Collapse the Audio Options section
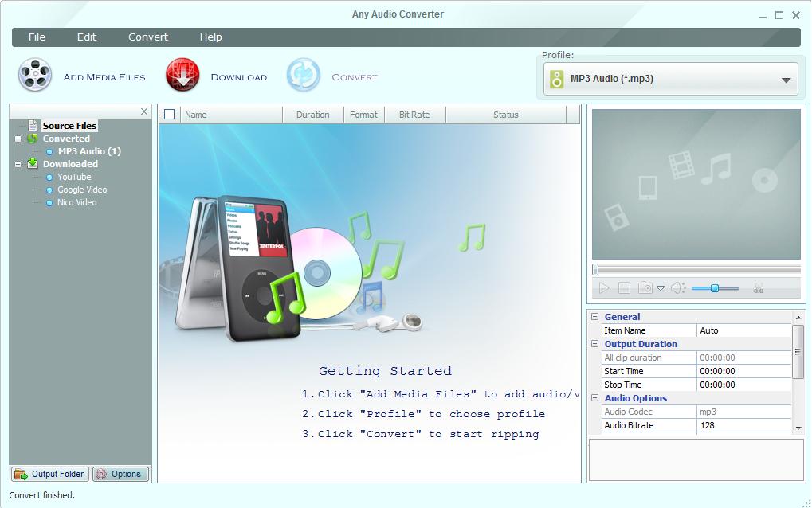This screenshot has width=812, height=508. [x=595, y=398]
